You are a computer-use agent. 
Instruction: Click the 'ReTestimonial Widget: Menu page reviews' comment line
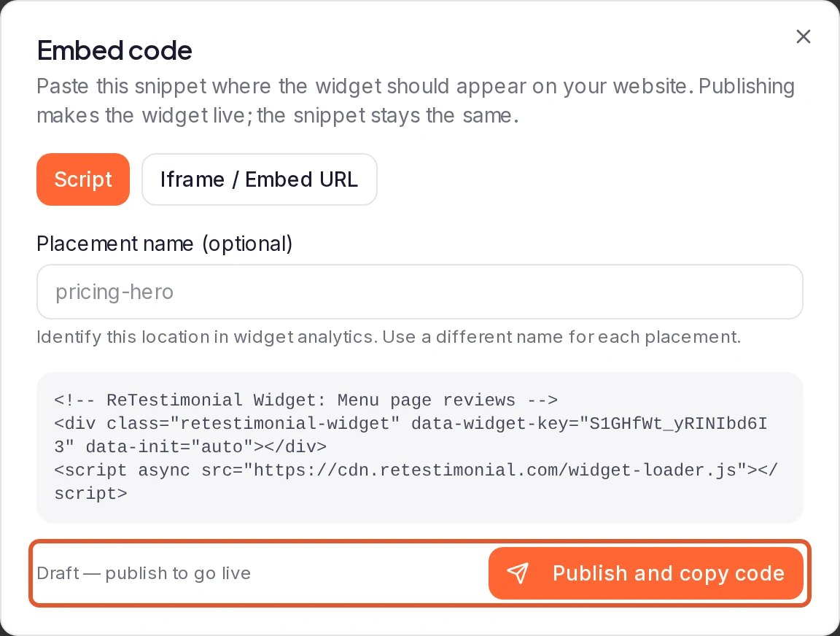coord(306,400)
